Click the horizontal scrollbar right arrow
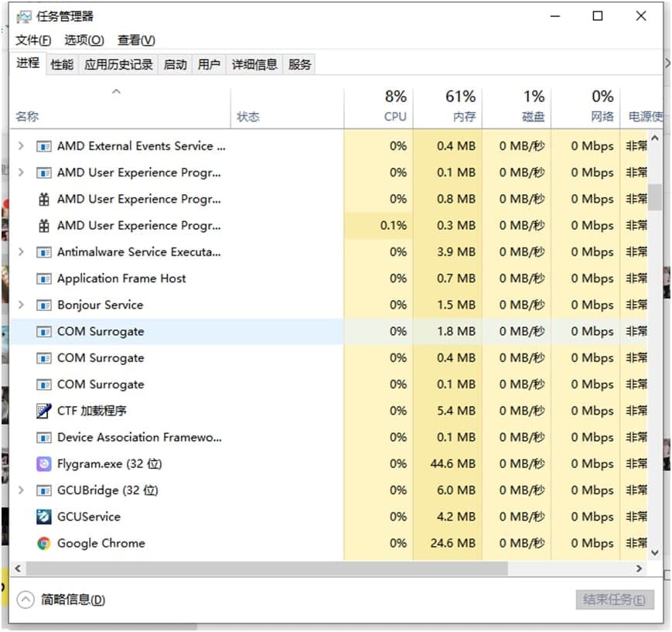 [x=639, y=569]
